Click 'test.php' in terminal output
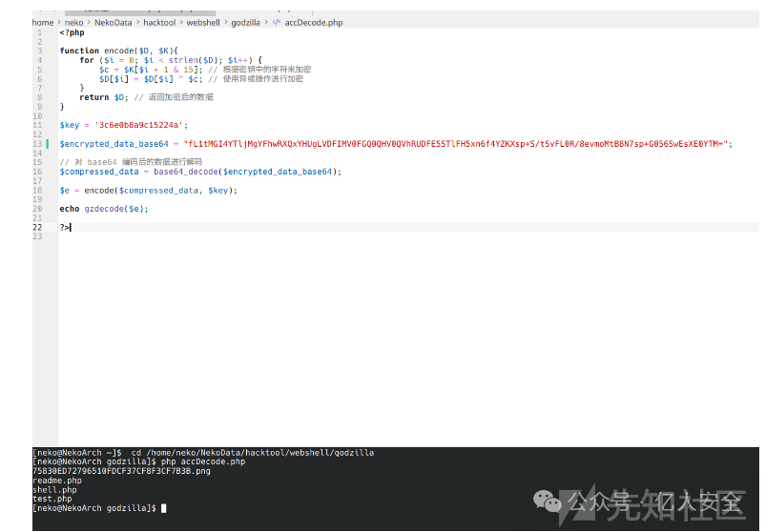The height and width of the screenshot is (532, 765). click(x=52, y=499)
